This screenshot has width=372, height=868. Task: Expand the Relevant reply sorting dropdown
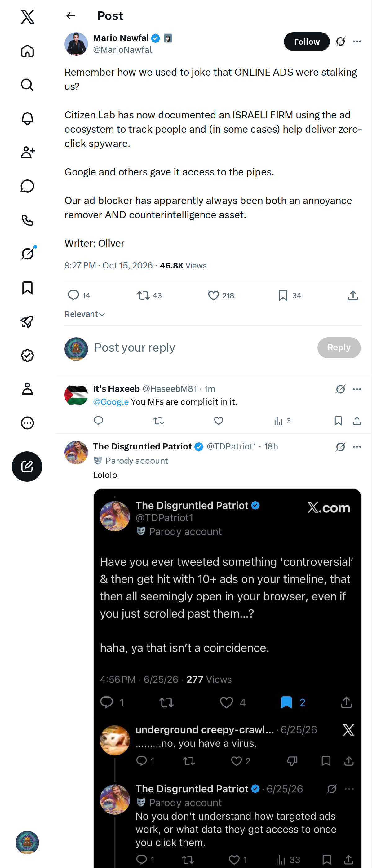[85, 314]
